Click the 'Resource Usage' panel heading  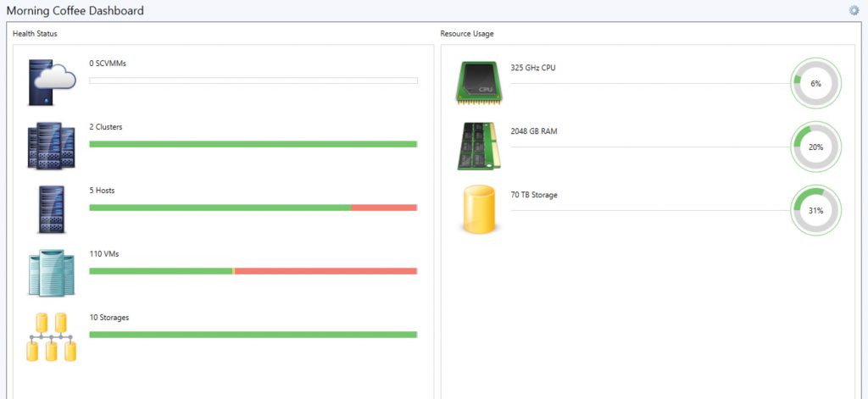pyautogui.click(x=467, y=34)
